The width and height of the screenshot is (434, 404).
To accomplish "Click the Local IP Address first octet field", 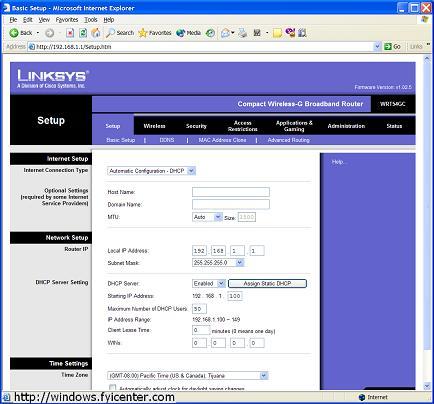I will click(x=199, y=251).
